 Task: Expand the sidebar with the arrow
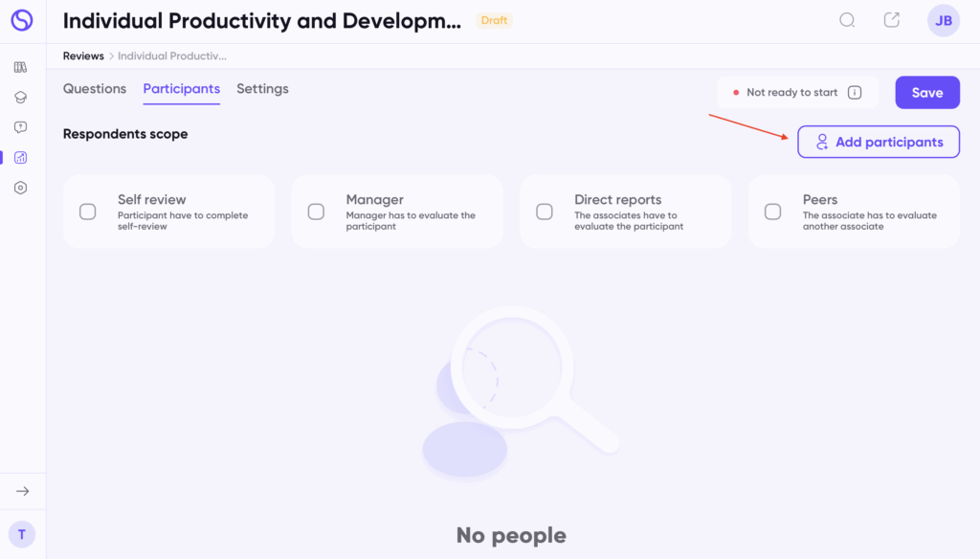(x=22, y=491)
